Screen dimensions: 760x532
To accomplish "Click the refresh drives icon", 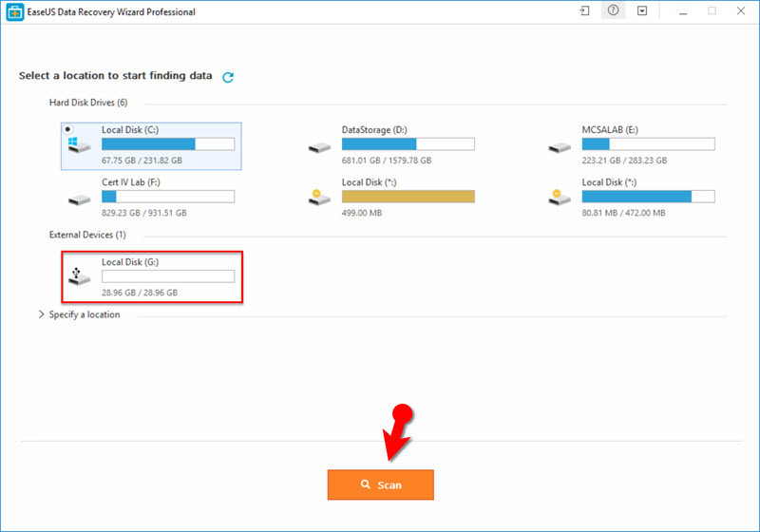I will (x=228, y=77).
